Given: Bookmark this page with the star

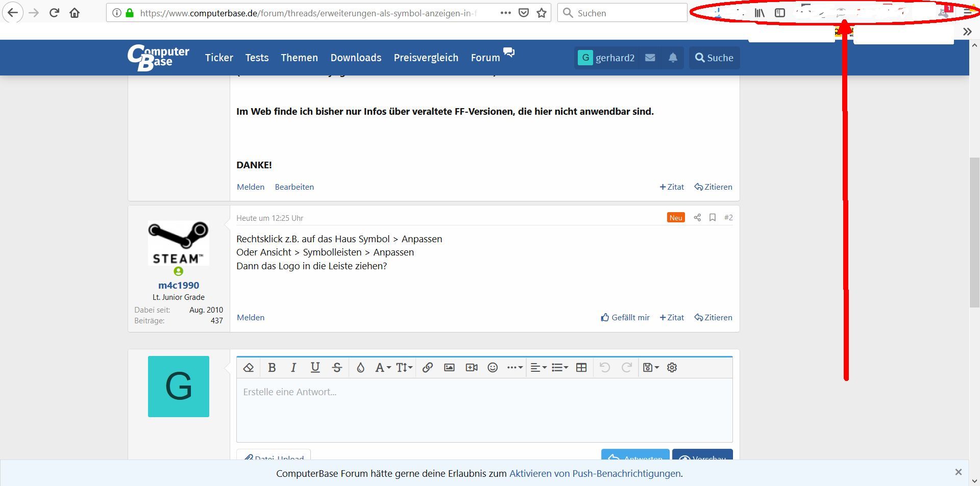Looking at the screenshot, I should pyautogui.click(x=542, y=13).
